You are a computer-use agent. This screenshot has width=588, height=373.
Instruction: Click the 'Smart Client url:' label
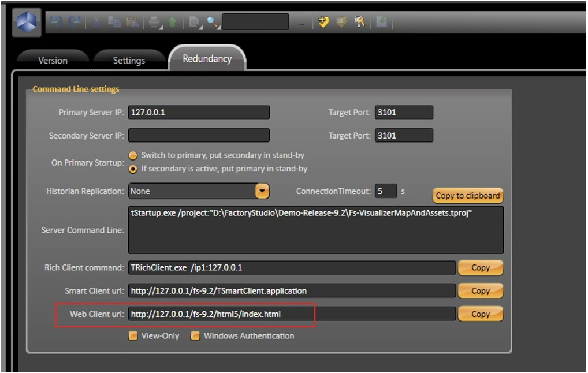click(94, 291)
